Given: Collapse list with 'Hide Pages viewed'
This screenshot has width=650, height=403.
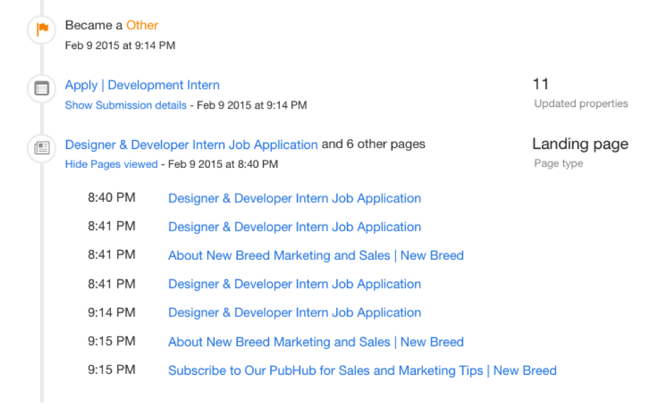Looking at the screenshot, I should (x=111, y=164).
